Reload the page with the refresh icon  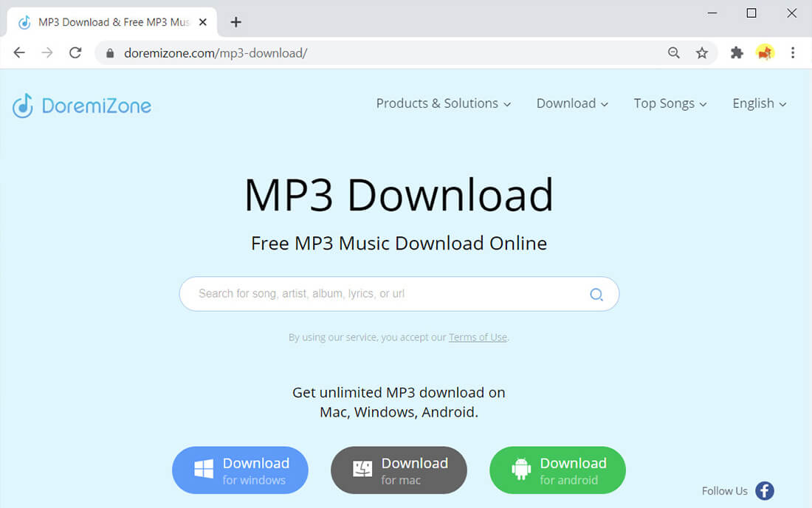click(x=74, y=52)
